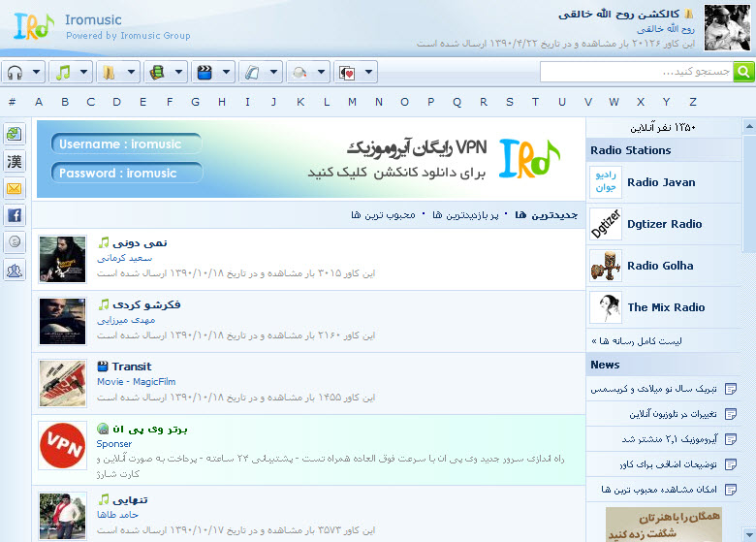Click the red VPN sponsor thumbnail
756x542 pixels.
pyautogui.click(x=63, y=446)
